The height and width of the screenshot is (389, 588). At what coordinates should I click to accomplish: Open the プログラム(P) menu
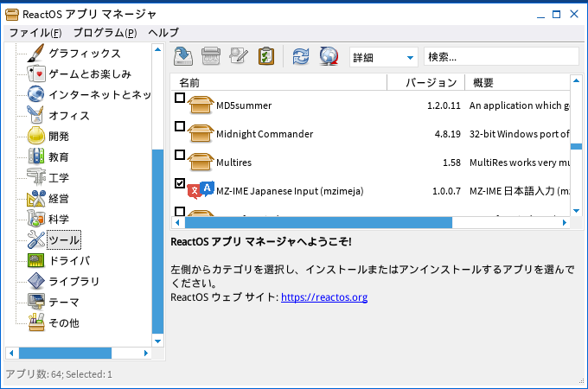105,33
